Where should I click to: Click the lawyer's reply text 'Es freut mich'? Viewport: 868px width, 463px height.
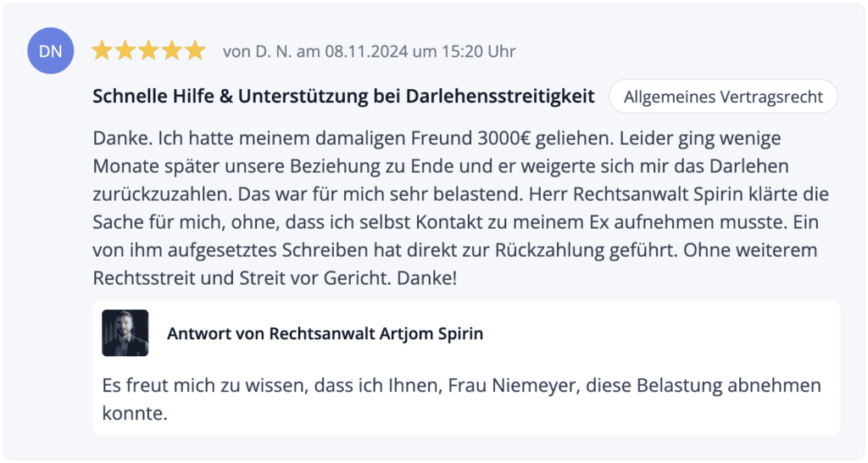[x=462, y=399]
